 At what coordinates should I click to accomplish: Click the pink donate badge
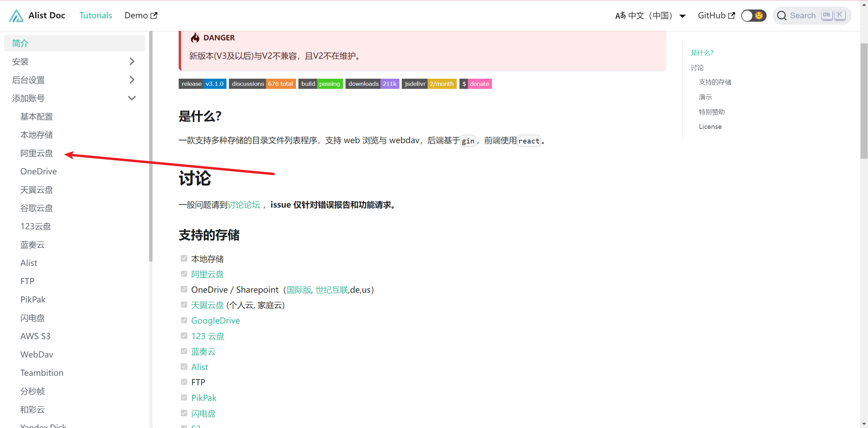(475, 84)
